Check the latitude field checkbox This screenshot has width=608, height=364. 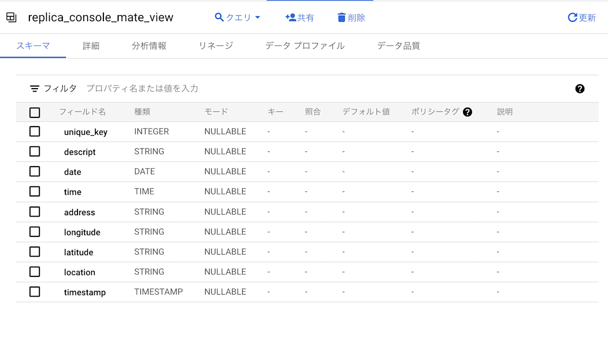34,252
